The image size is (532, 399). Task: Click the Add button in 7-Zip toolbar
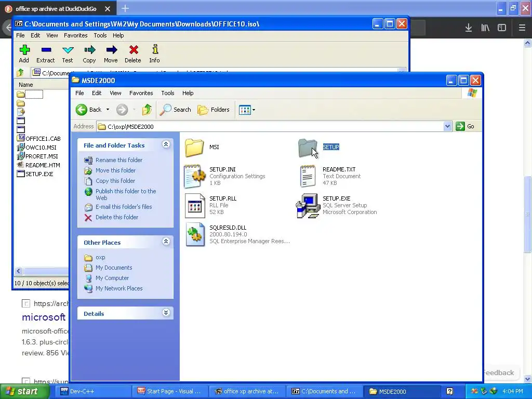24,54
